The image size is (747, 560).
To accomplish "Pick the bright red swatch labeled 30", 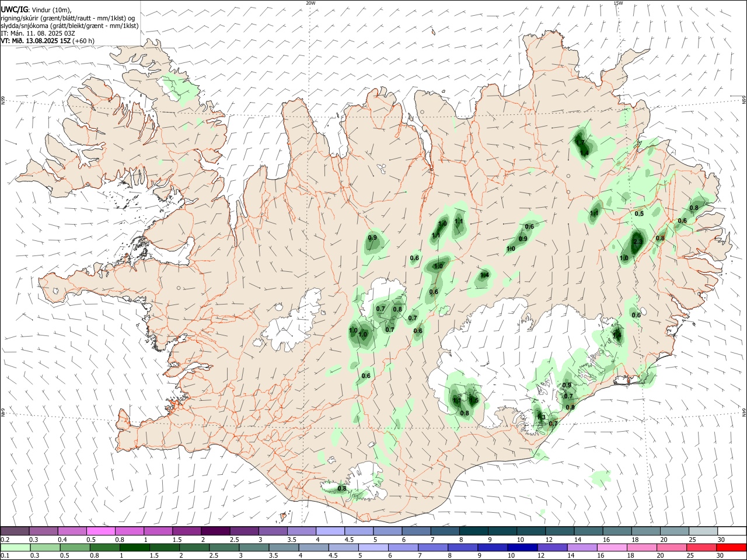I will pos(731,548).
